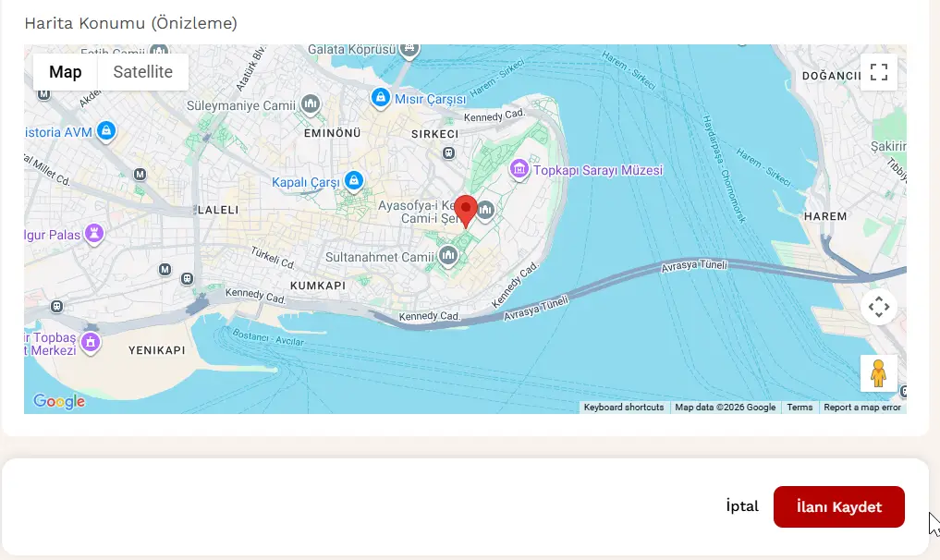Click the metro M icon above Yenikapı
The height and width of the screenshot is (560, 940).
[165, 270]
